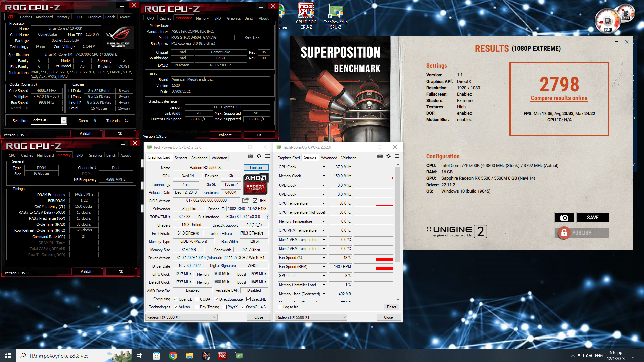Viewport: 644px width, 362px height.
Task: Click down arrow of GPU-Z sensors scrollbar
Action: (398, 299)
